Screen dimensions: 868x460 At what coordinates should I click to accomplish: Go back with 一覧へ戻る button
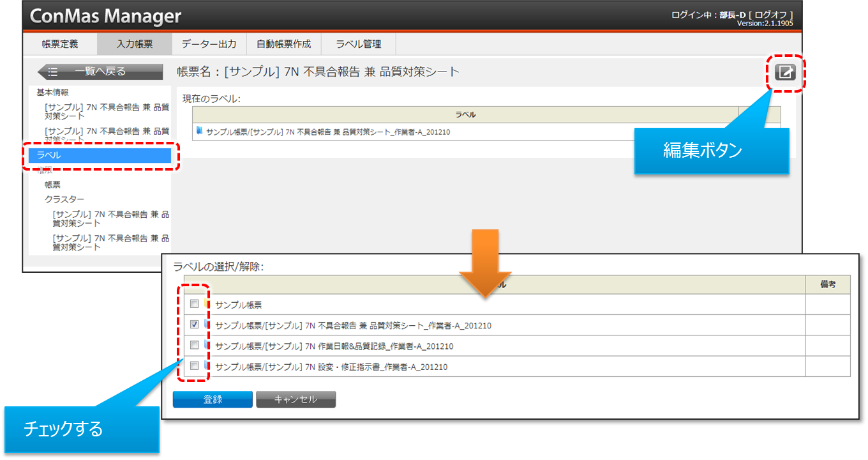(100, 72)
